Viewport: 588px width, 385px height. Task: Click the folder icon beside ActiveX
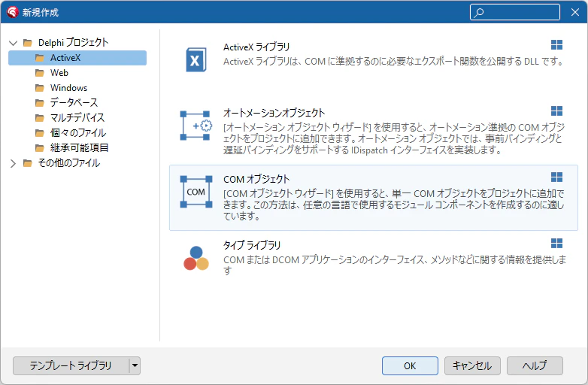pos(39,58)
